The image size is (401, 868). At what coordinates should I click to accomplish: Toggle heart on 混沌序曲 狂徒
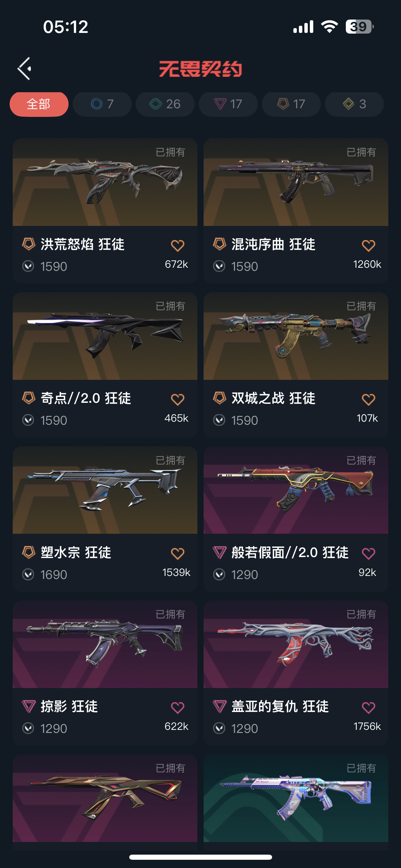[x=368, y=245]
